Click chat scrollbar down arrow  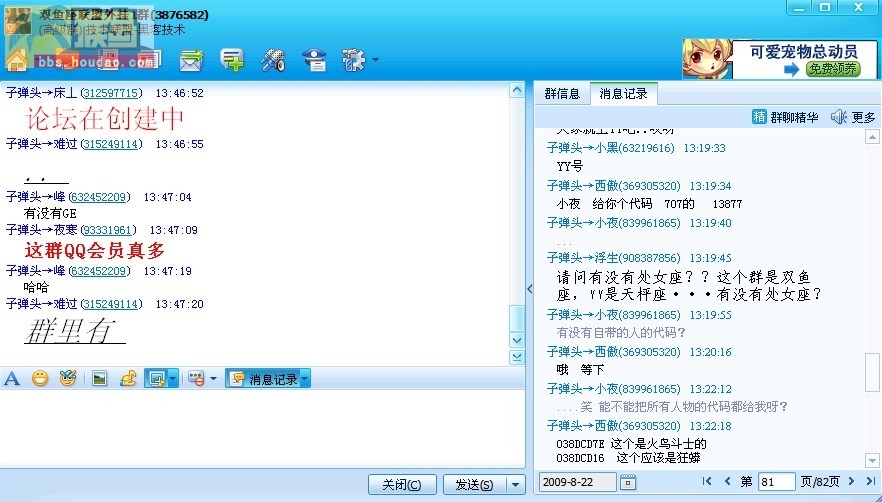(x=516, y=340)
